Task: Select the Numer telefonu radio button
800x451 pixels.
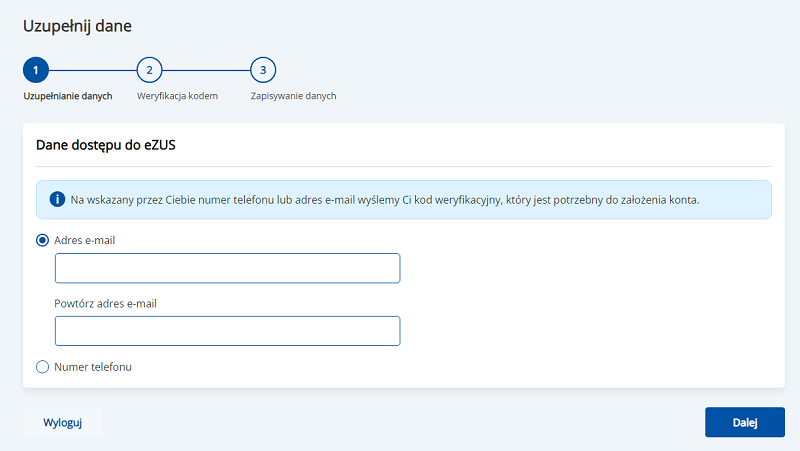Action: [x=42, y=367]
